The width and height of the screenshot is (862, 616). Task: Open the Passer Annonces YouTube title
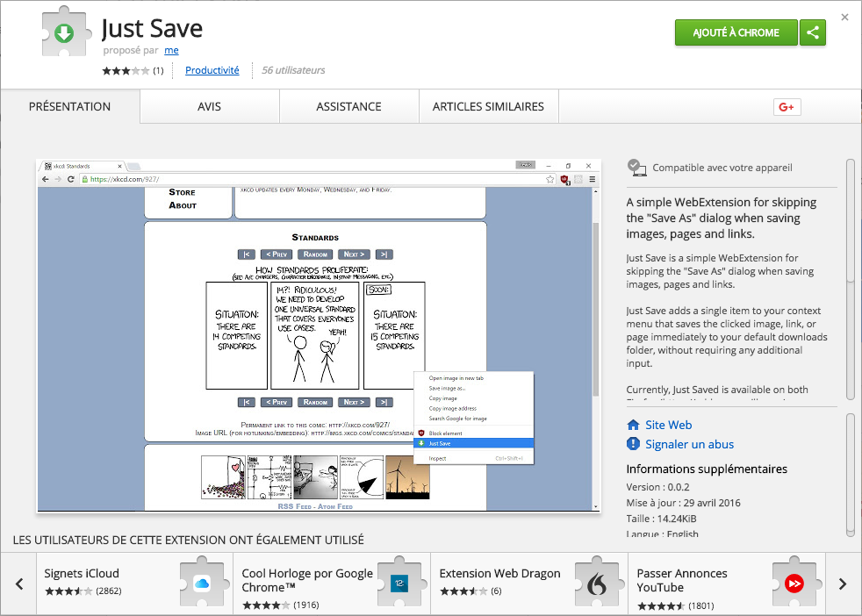click(x=682, y=580)
